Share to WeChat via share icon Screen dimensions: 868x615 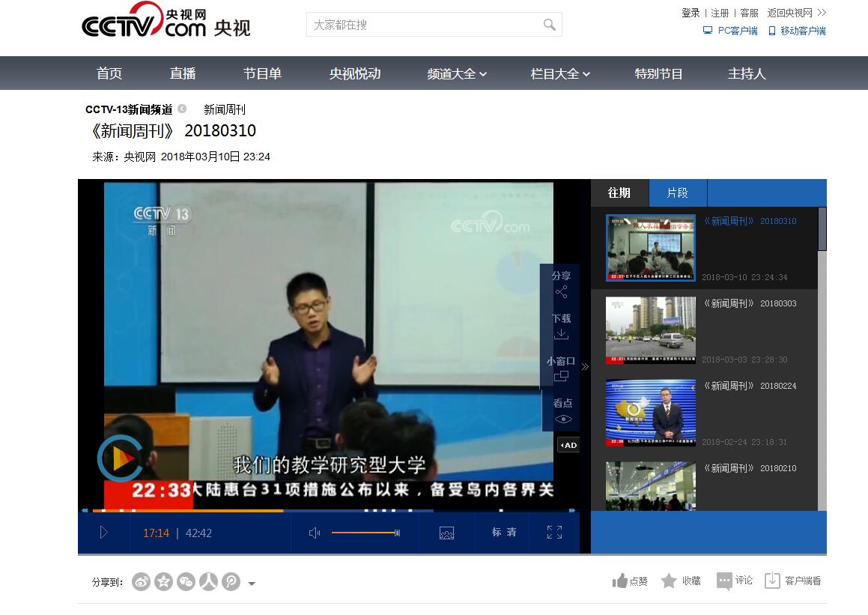pos(186,581)
